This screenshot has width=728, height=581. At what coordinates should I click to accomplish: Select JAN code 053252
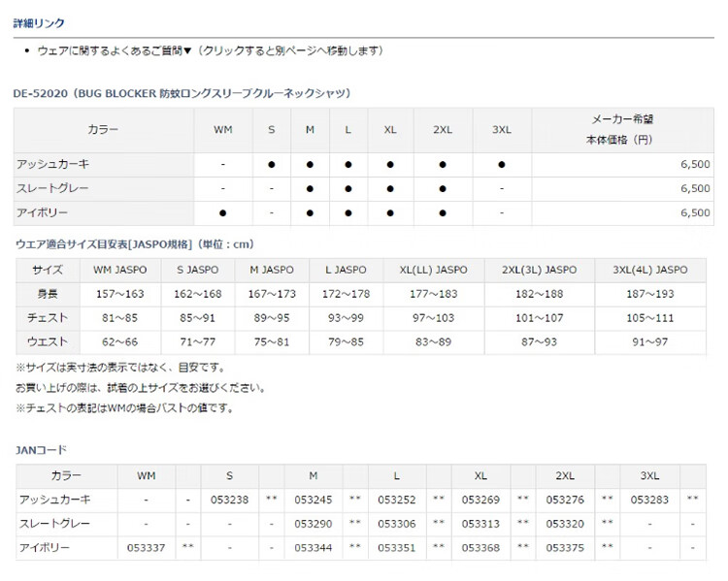click(x=397, y=500)
